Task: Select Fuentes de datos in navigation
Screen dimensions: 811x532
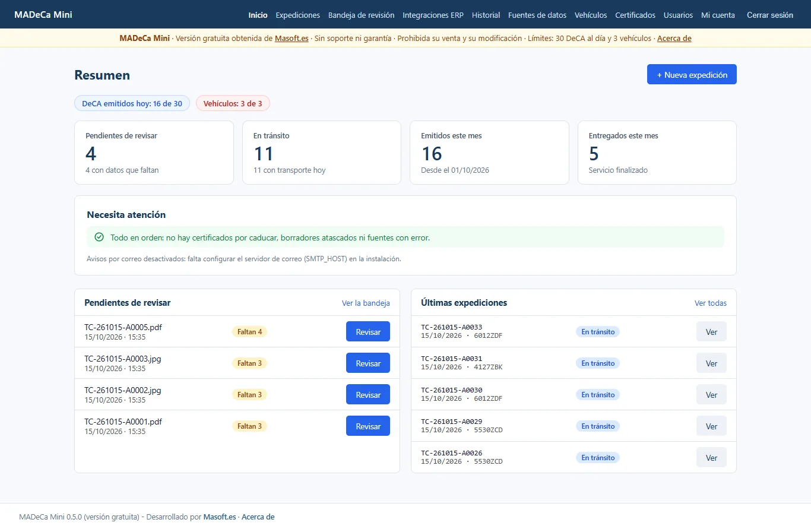Action: pyautogui.click(x=537, y=15)
